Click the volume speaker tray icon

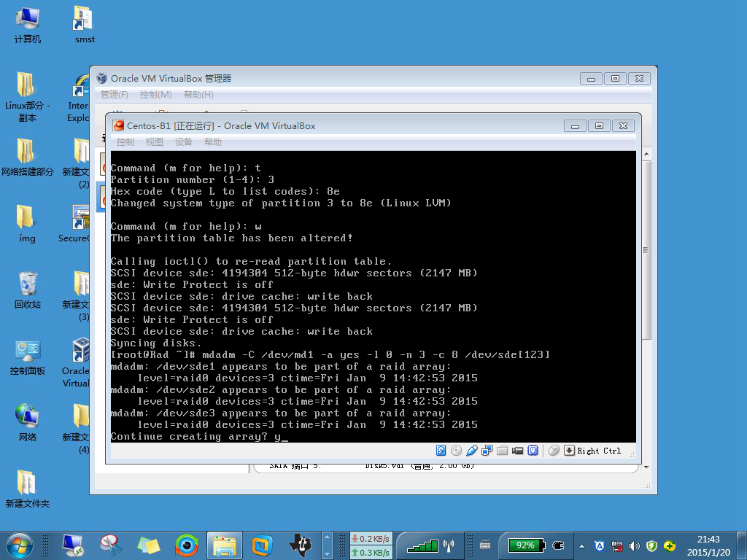(x=635, y=546)
